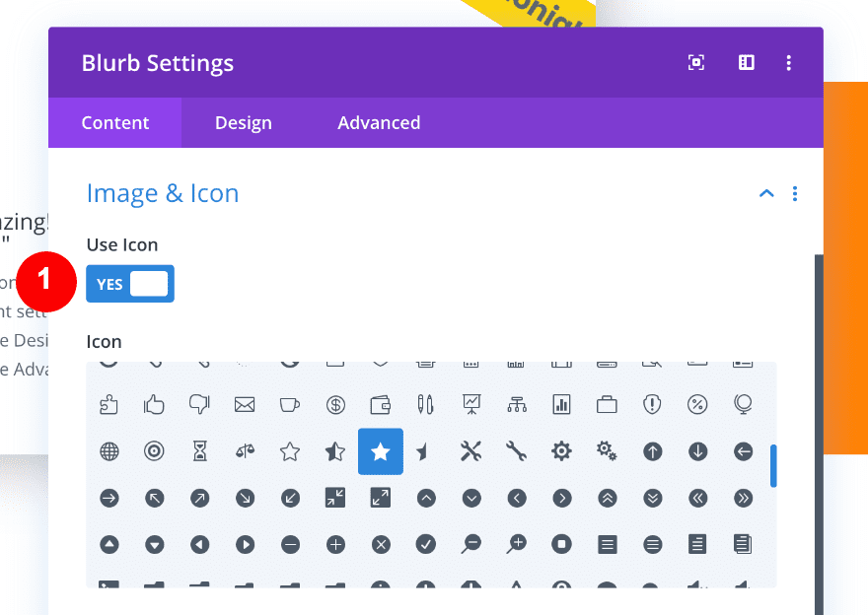Select the zoom-in magnifier icon
Image resolution: width=868 pixels, height=615 pixels.
click(x=516, y=543)
